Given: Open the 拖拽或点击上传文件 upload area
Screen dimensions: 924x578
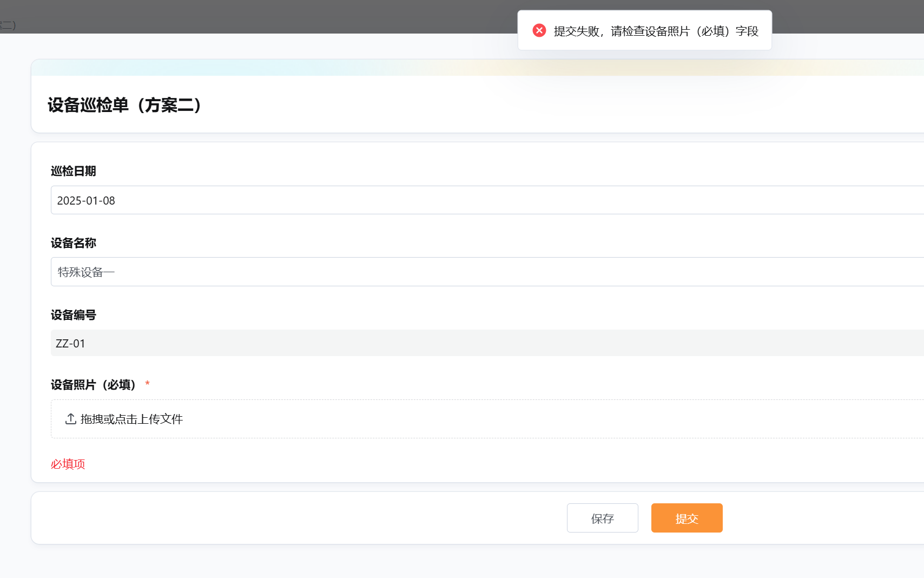Looking at the screenshot, I should coord(487,419).
